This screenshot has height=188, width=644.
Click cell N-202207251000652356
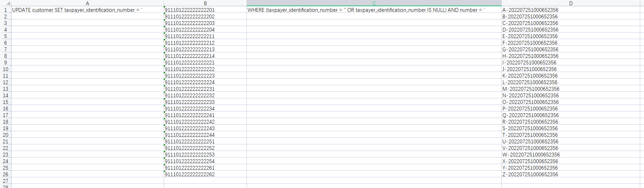click(571, 95)
